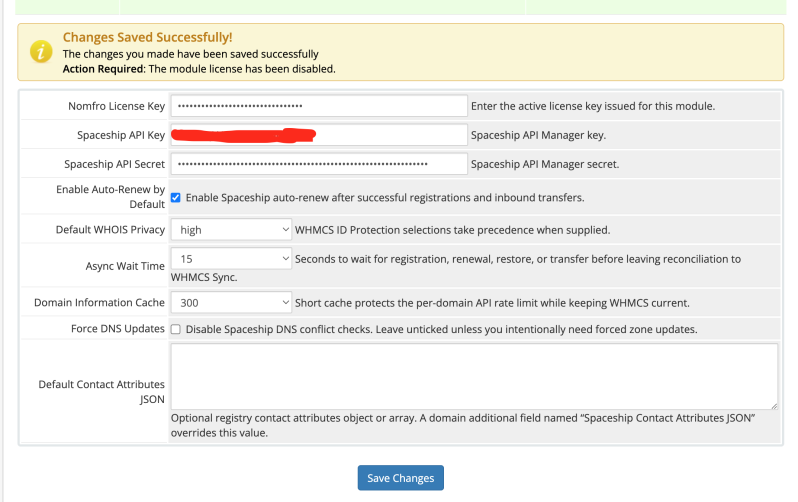This screenshot has height=502, width=798.
Task: Tick the Force DNS Updates checkbox
Action: click(x=176, y=329)
